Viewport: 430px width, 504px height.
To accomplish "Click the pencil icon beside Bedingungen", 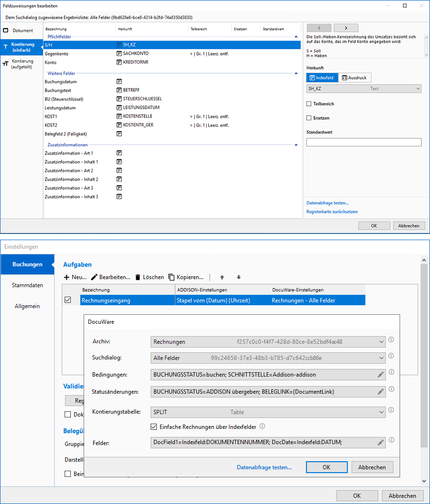I will (x=380, y=375).
